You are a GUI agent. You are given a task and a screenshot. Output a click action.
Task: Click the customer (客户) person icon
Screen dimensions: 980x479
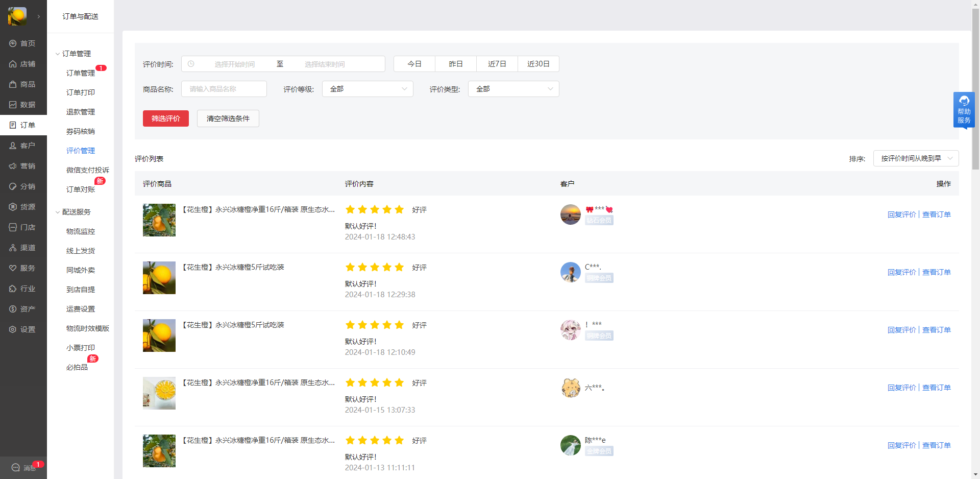(x=13, y=146)
